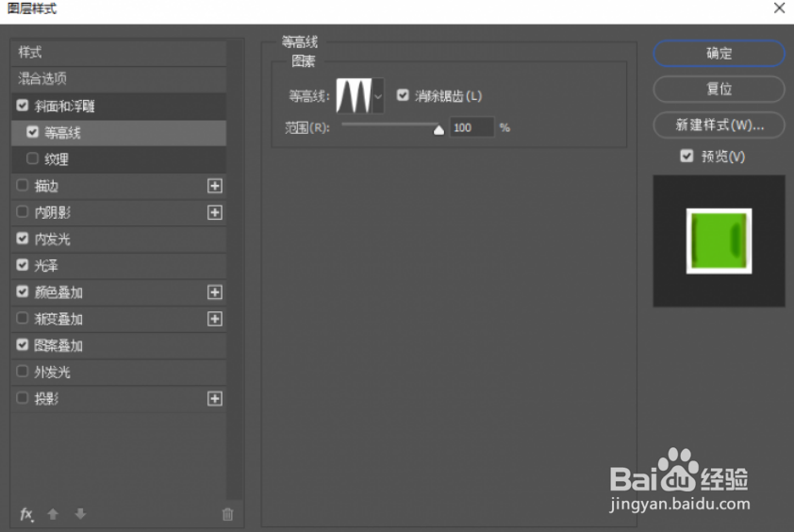Select the 样式 list item
This screenshot has width=794, height=532.
tap(119, 52)
